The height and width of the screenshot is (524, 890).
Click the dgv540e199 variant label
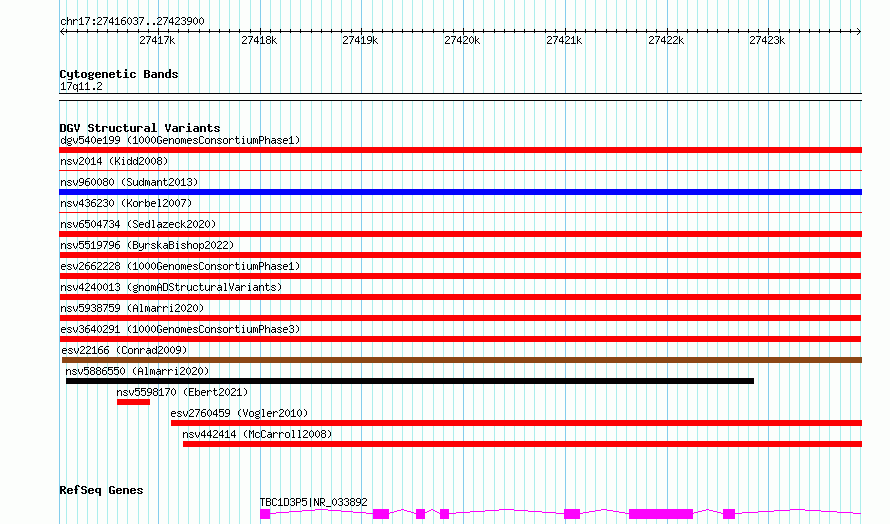179,140
